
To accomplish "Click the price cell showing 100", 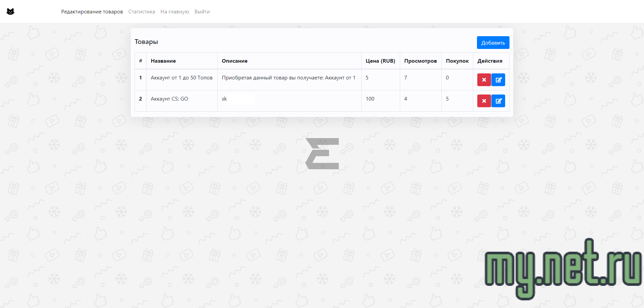I will click(370, 99).
